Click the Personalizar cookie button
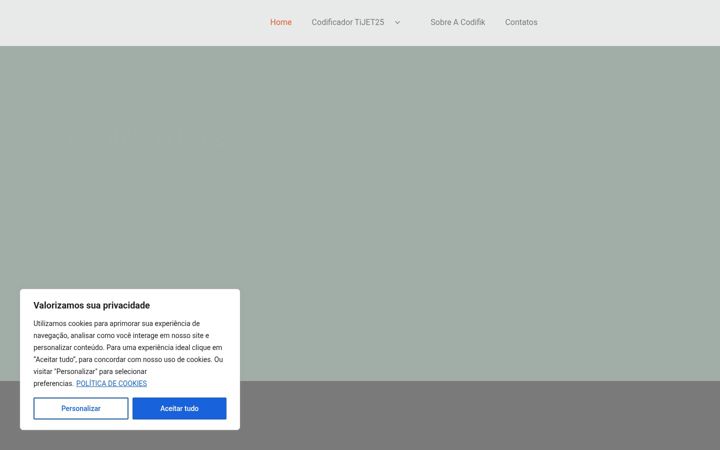Screen dimensions: 720x450 tap(81, 408)
